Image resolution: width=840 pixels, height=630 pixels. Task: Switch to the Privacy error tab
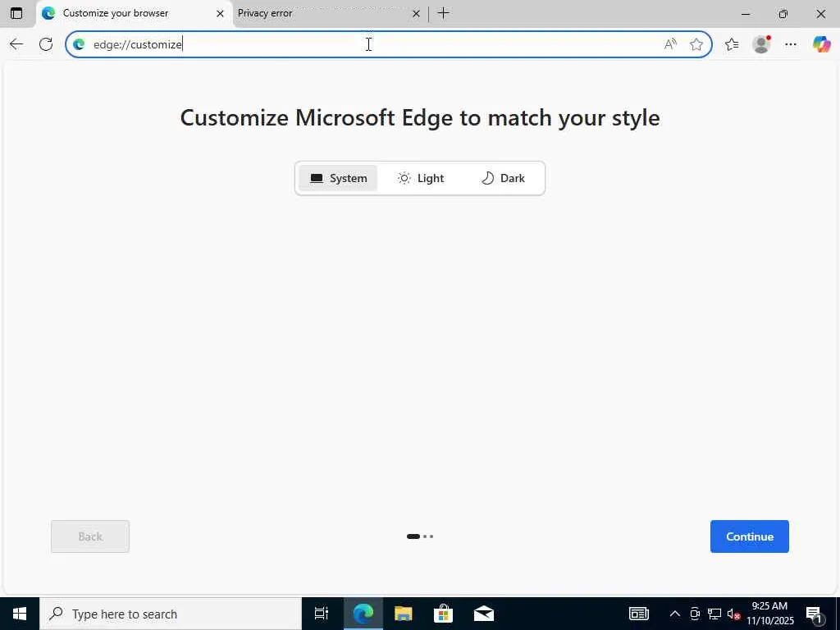click(329, 13)
